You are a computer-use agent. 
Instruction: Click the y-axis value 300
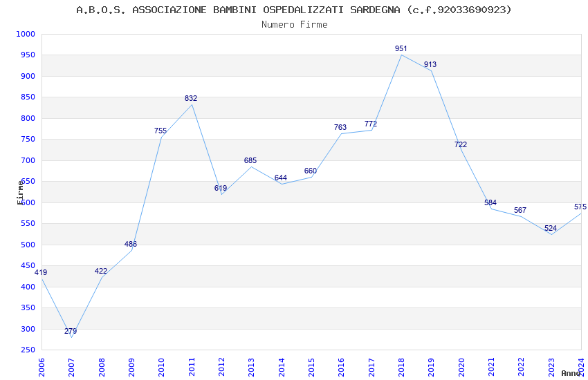(x=28, y=329)
